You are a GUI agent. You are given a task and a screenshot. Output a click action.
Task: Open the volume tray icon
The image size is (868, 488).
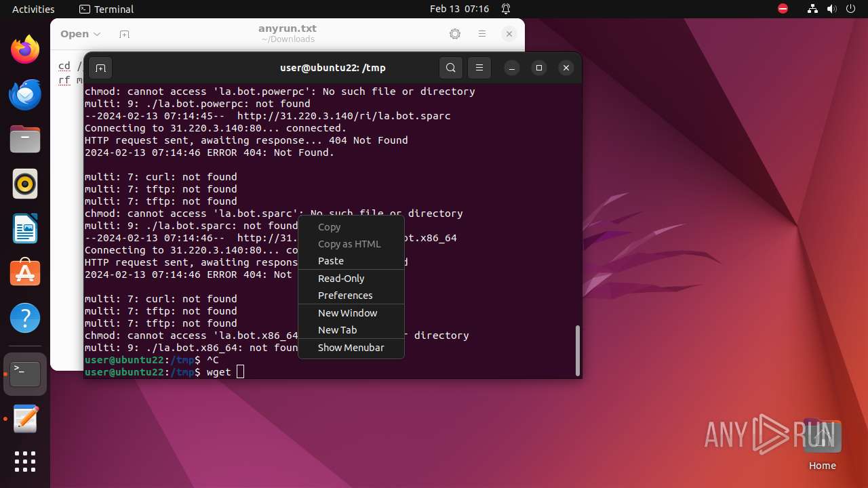pyautogui.click(x=832, y=9)
